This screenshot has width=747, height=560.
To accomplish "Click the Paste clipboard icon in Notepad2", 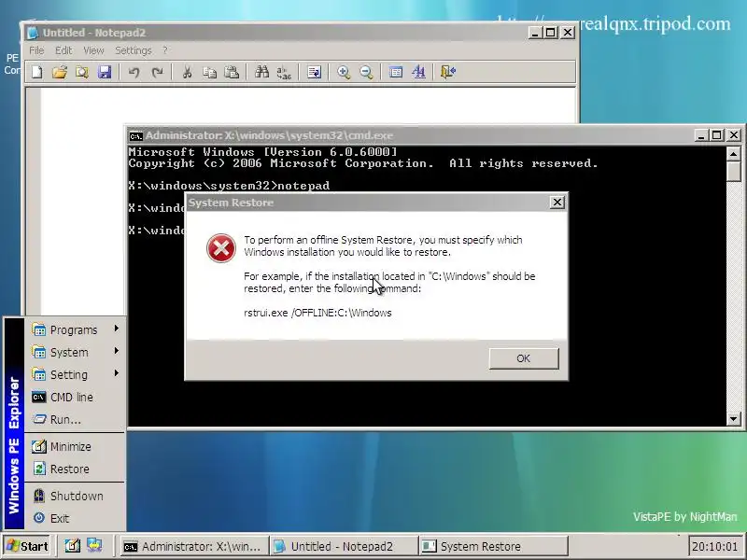I will tap(232, 72).
